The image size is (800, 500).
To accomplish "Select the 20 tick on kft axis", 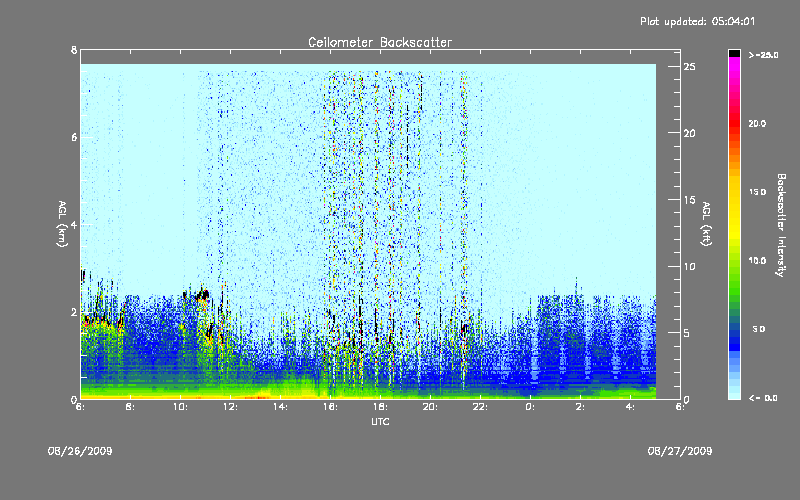I will (689, 133).
